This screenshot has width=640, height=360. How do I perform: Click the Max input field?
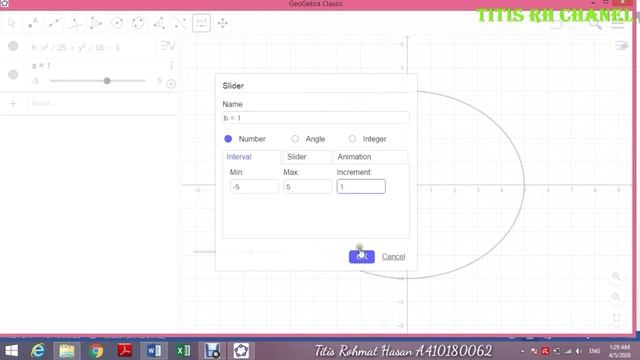pos(307,187)
